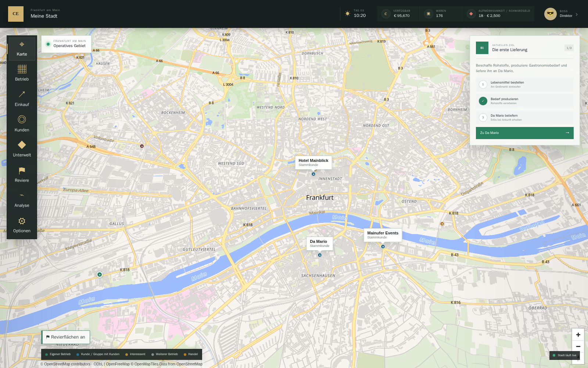Open the Analyse section

pyautogui.click(x=22, y=200)
